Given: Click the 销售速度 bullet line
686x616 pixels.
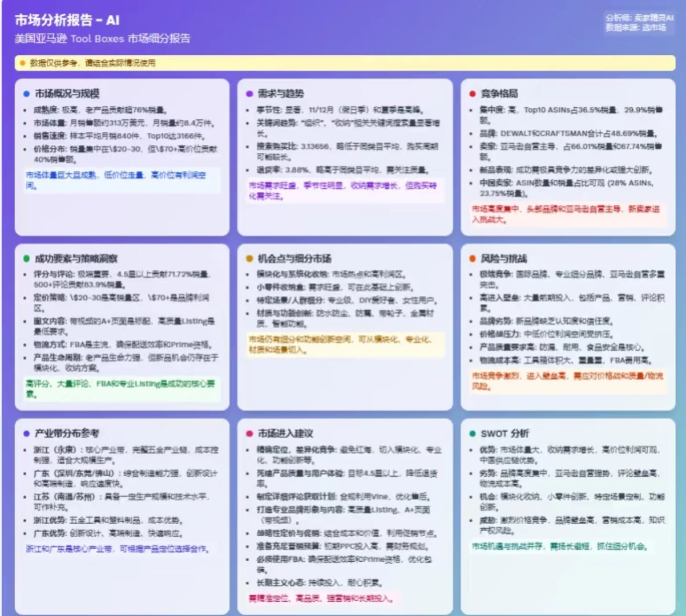Looking at the screenshot, I should [119, 136].
